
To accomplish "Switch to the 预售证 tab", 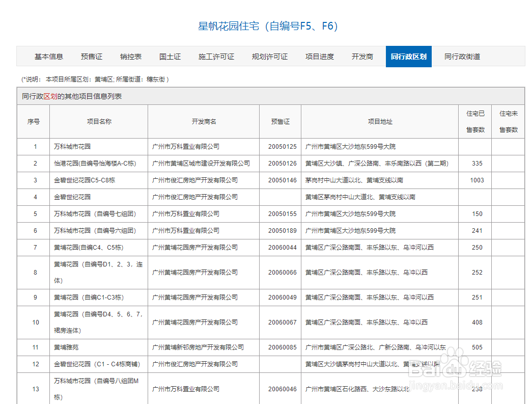I will 92,57.
